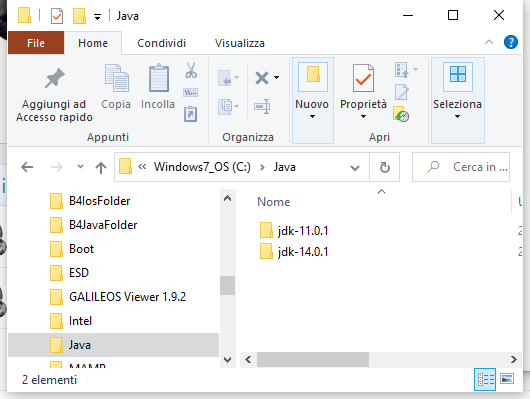Open the recent locations dropdown

click(80, 166)
